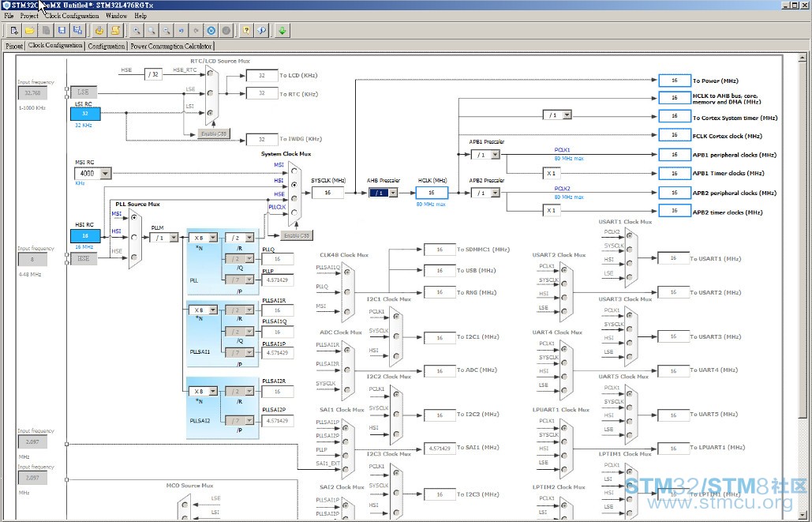Switch to the Pinout tab
This screenshot has width=812, height=522.
(x=14, y=46)
